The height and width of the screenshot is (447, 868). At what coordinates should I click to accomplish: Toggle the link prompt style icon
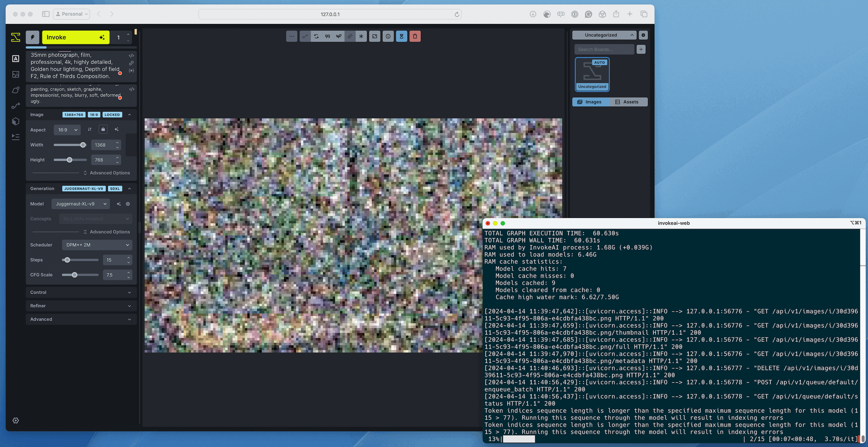click(131, 63)
